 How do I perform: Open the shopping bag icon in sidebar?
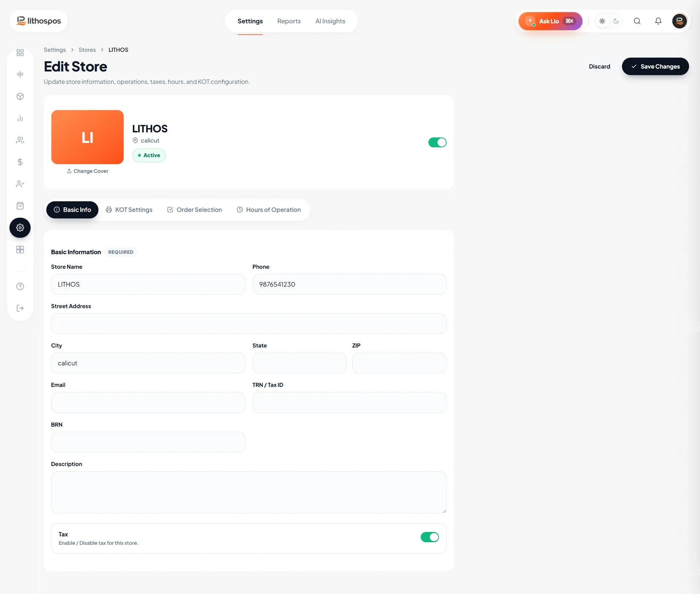pyautogui.click(x=20, y=206)
